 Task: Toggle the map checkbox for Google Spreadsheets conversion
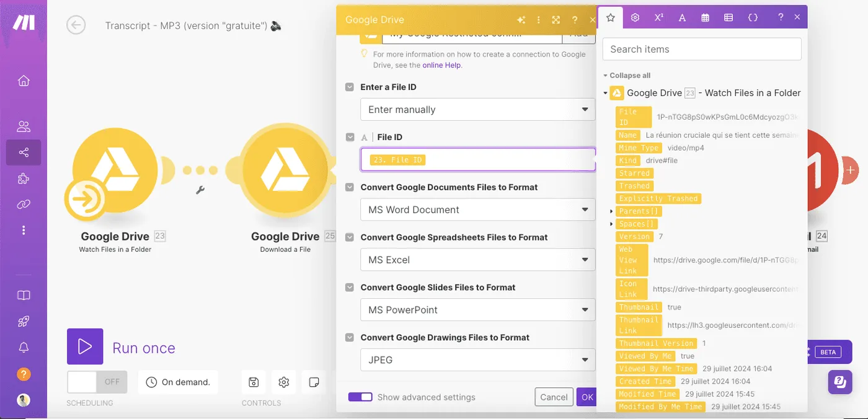tap(350, 237)
